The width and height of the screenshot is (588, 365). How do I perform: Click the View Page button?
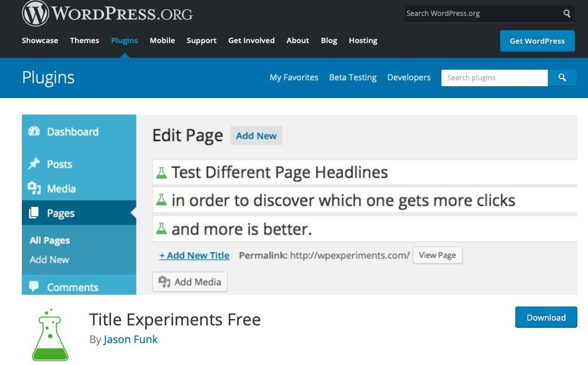coord(437,255)
